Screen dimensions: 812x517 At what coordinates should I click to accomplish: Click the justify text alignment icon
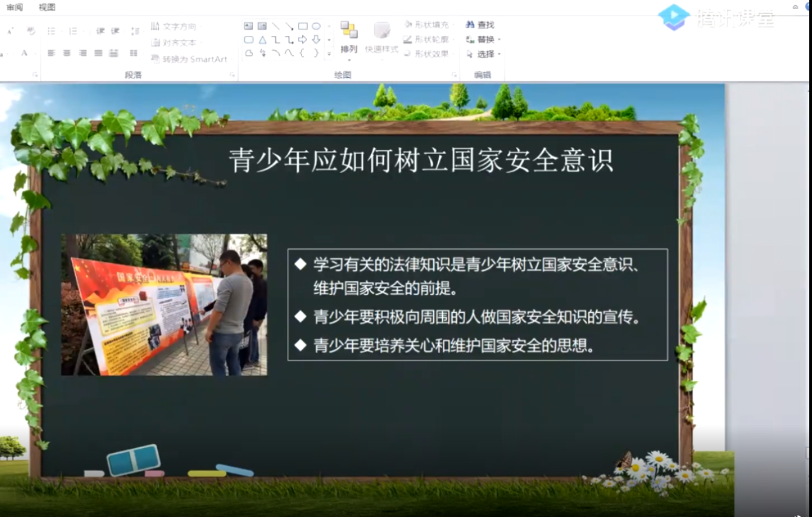pyautogui.click(x=98, y=53)
